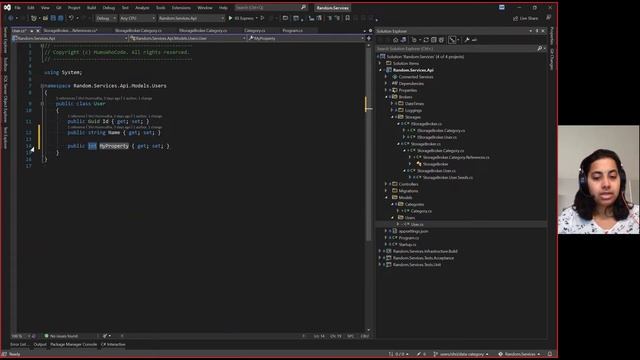Click Solution Explorer Collapse All icon

coord(433,40)
